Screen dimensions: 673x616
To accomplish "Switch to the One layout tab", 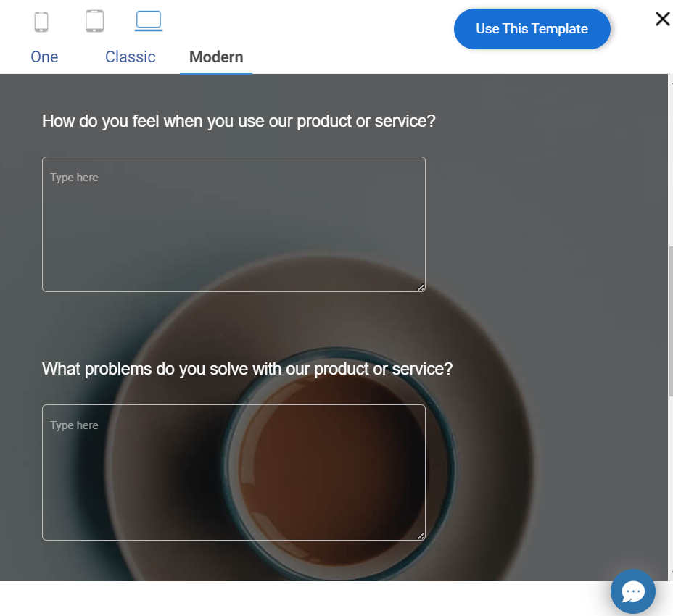I will click(44, 57).
